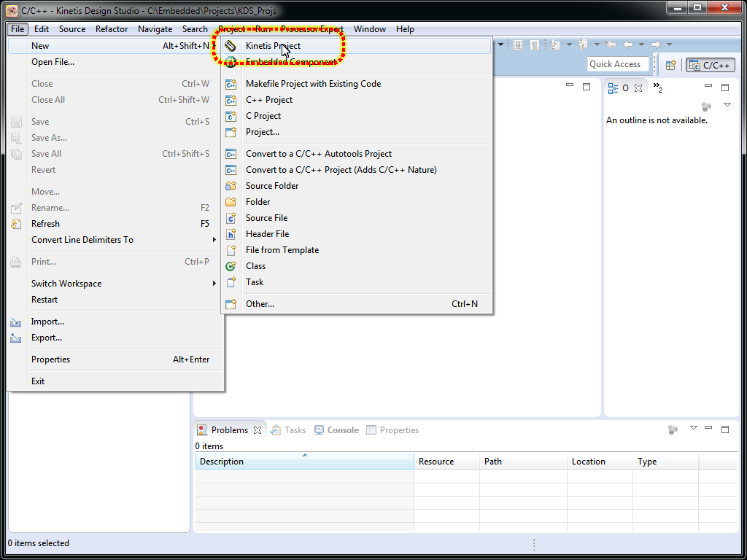Image resolution: width=747 pixels, height=560 pixels.
Task: Click the Back navigation arrow
Action: tap(628, 44)
